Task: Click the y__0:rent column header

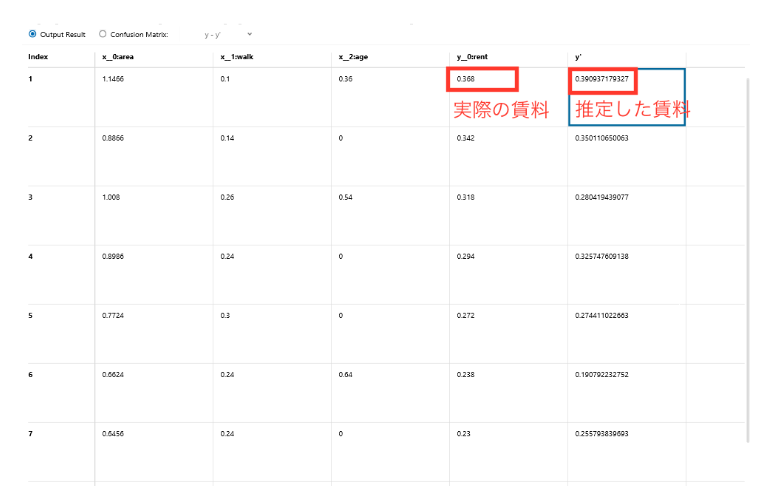Action: click(x=472, y=57)
